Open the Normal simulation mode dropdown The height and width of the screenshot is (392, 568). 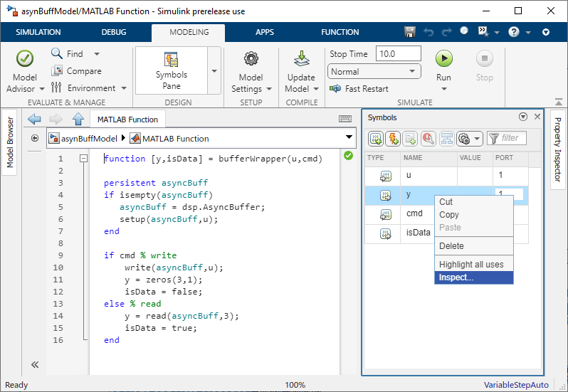pyautogui.click(x=374, y=72)
